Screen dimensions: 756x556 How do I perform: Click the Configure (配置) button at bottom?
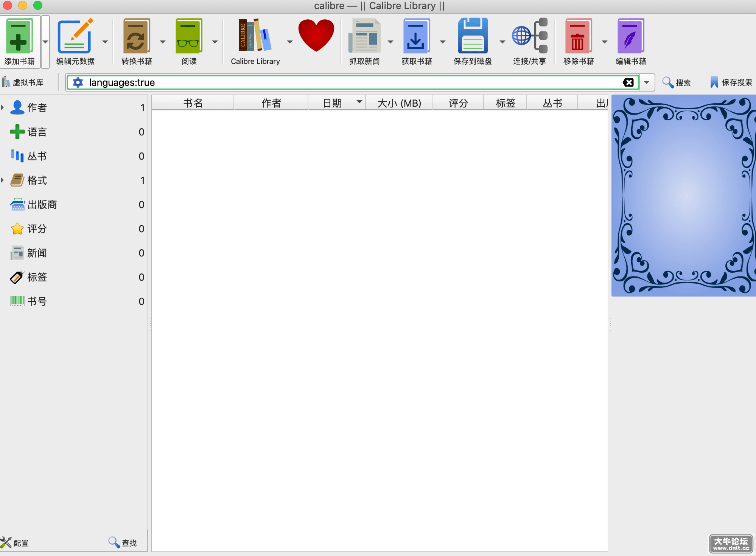pos(15,543)
